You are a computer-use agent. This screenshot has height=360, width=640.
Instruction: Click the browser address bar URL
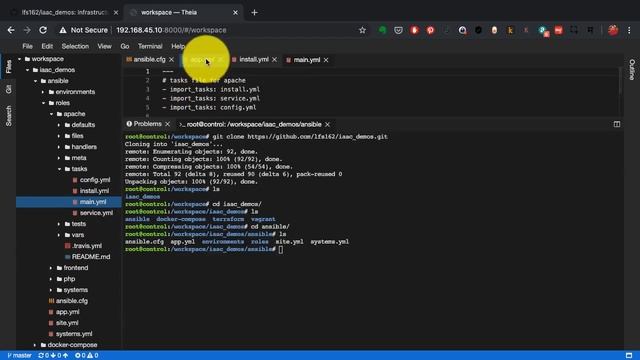point(171,30)
